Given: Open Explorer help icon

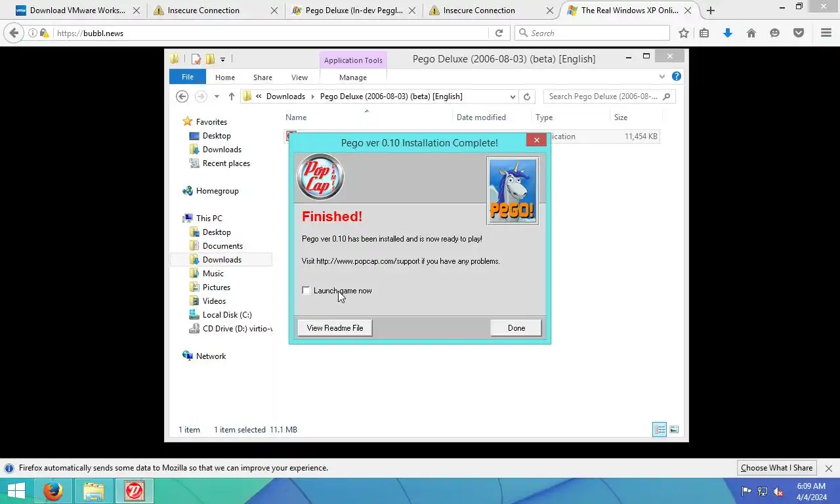Looking at the screenshot, I should coord(677,77).
